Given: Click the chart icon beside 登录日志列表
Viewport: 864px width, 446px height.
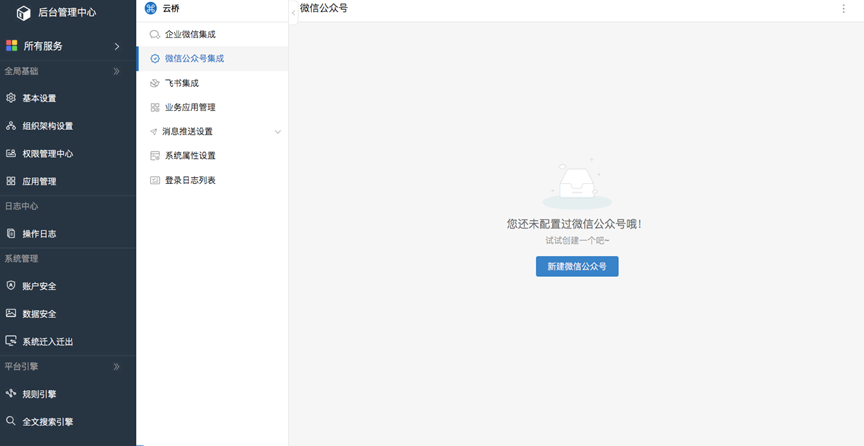Looking at the screenshot, I should 155,180.
